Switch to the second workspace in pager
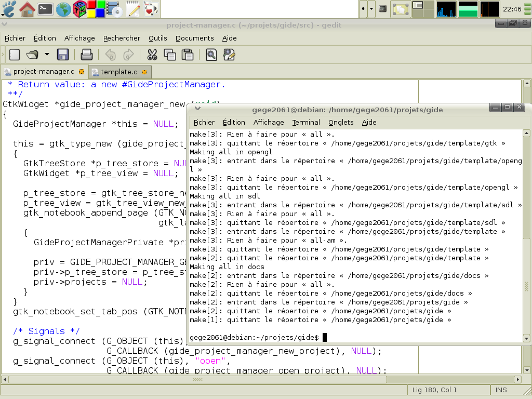The height and width of the screenshot is (399, 532). pos(428,5)
